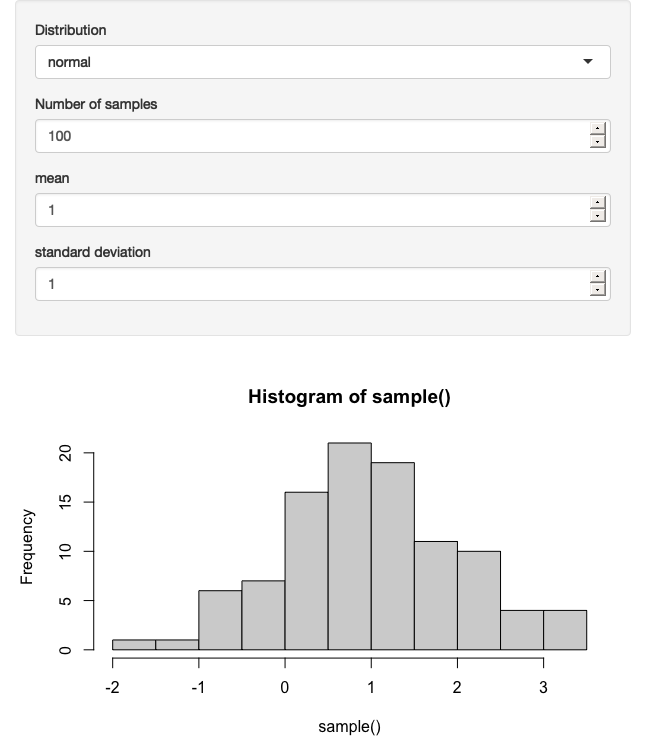The width and height of the screenshot is (646, 756).
Task: Open the Distribution dropdown arrow
Action: (588, 61)
